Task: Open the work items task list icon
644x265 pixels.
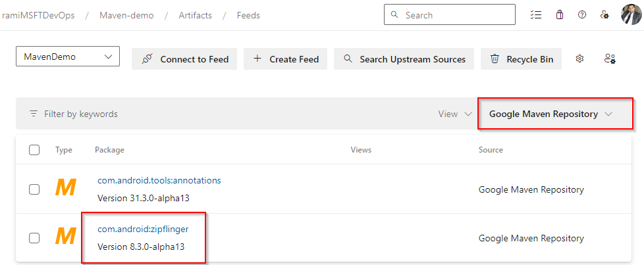Action: (535, 15)
